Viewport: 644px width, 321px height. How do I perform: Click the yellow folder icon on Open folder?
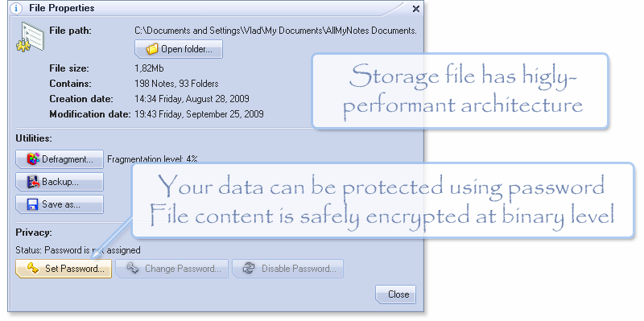coord(152,50)
